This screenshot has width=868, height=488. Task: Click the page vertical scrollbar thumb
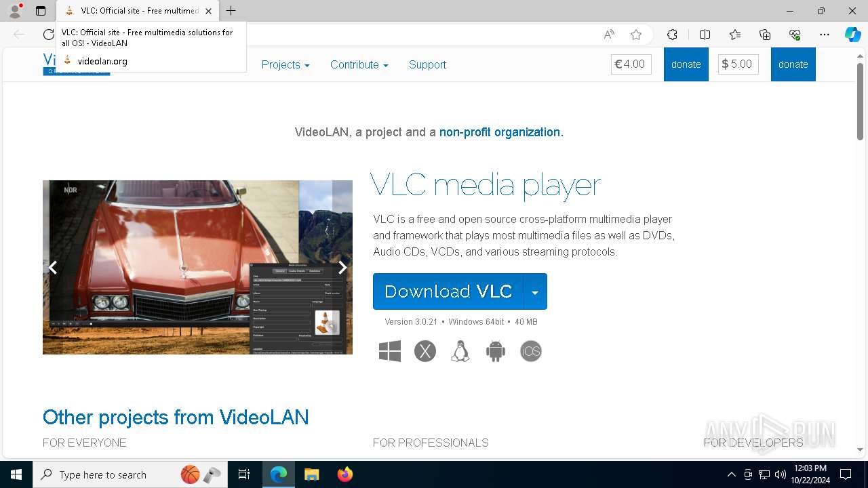pyautogui.click(x=860, y=102)
